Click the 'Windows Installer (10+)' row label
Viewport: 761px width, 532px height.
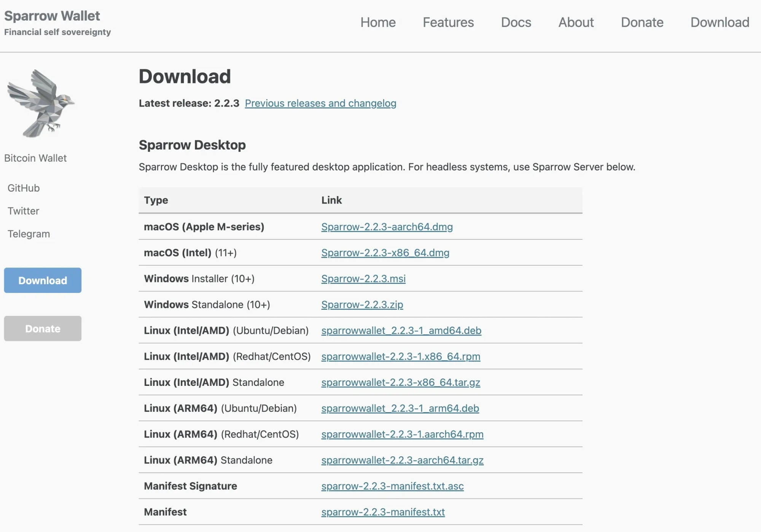point(199,279)
